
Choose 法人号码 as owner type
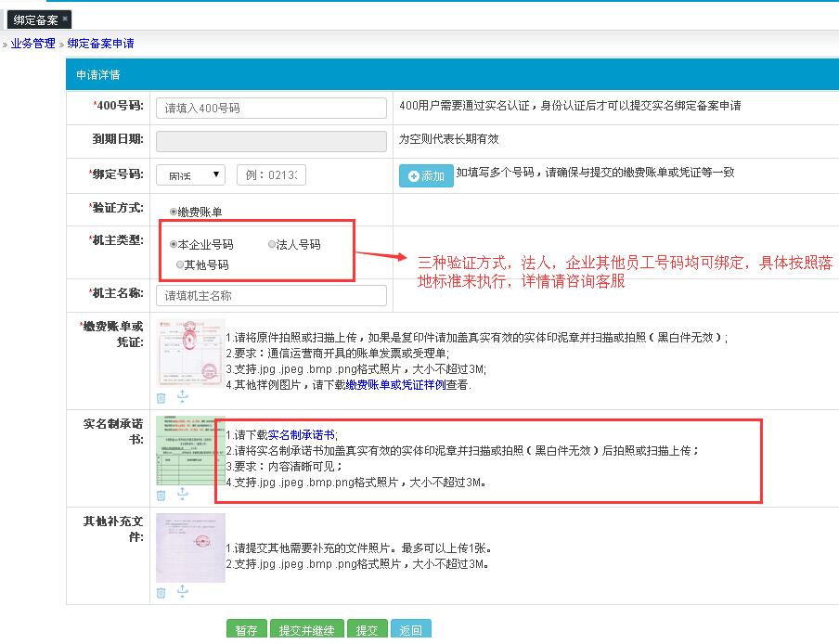pyautogui.click(x=272, y=245)
